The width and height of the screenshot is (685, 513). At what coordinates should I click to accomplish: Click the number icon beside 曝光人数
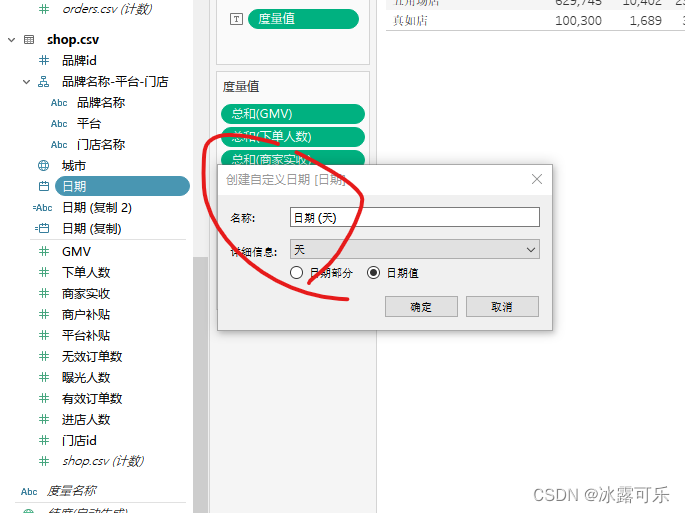click(44, 377)
